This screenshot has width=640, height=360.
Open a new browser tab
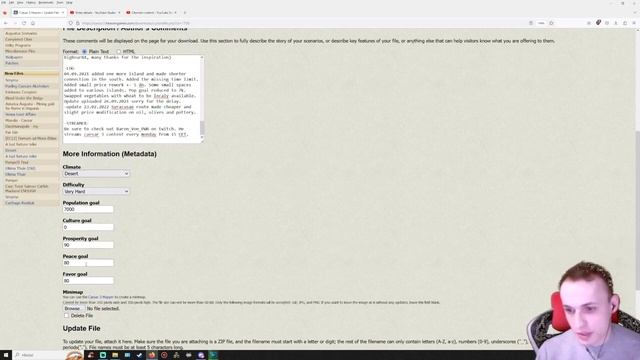184,13
